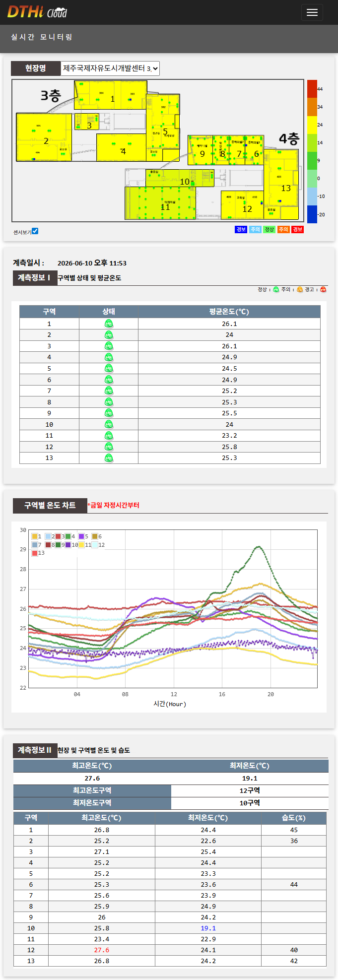Viewport: 338px width, 980px height.
Task: Click the 평균온도(℃) column header
Action: point(229,312)
